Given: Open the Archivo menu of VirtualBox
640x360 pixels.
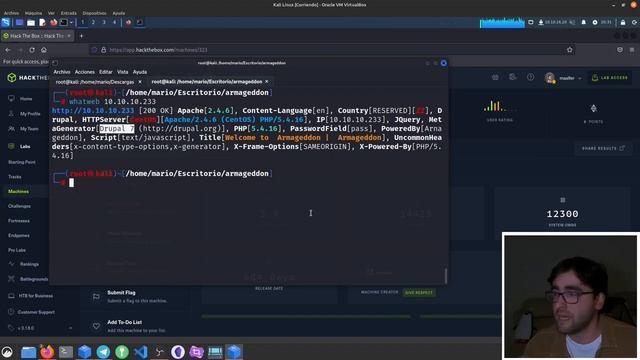Looking at the screenshot, I should click(11, 13).
